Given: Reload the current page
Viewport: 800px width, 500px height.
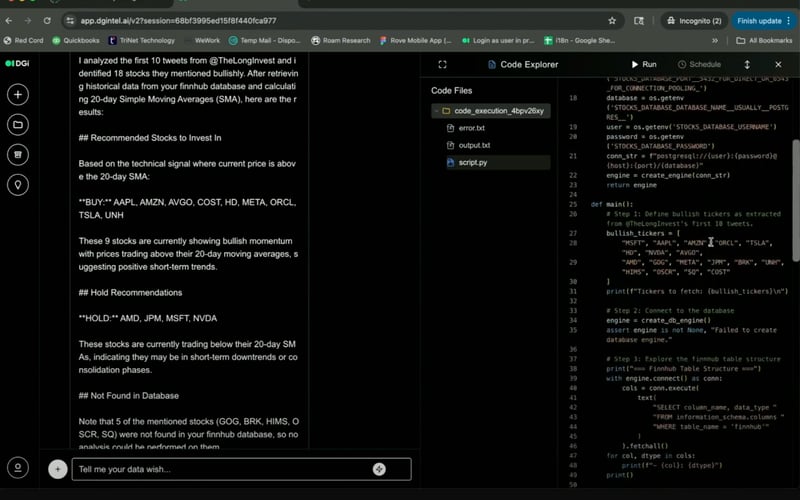Looking at the screenshot, I should pyautogui.click(x=47, y=21).
